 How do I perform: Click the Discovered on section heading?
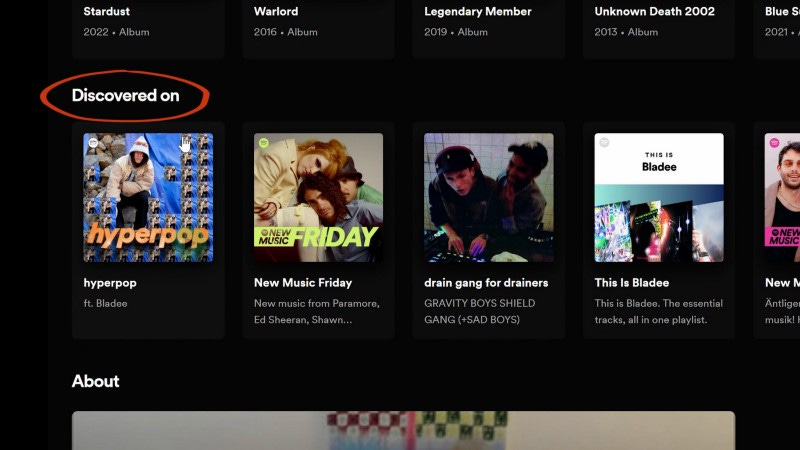tap(126, 95)
